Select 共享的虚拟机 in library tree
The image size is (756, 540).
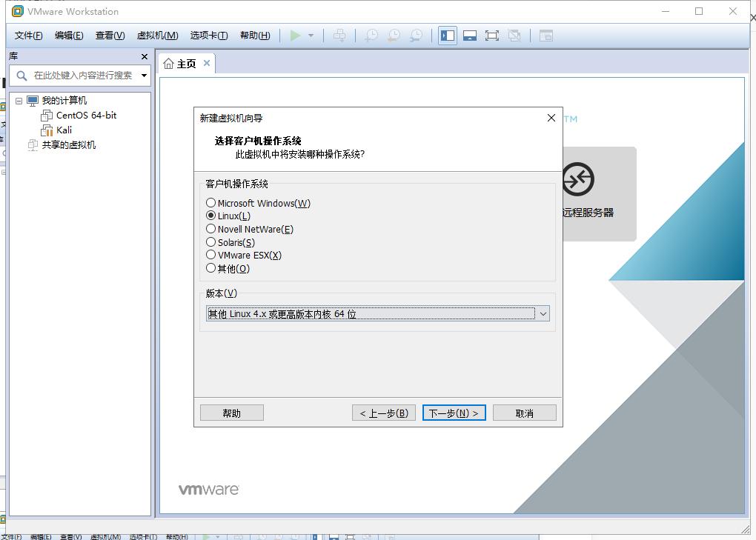[x=69, y=145]
